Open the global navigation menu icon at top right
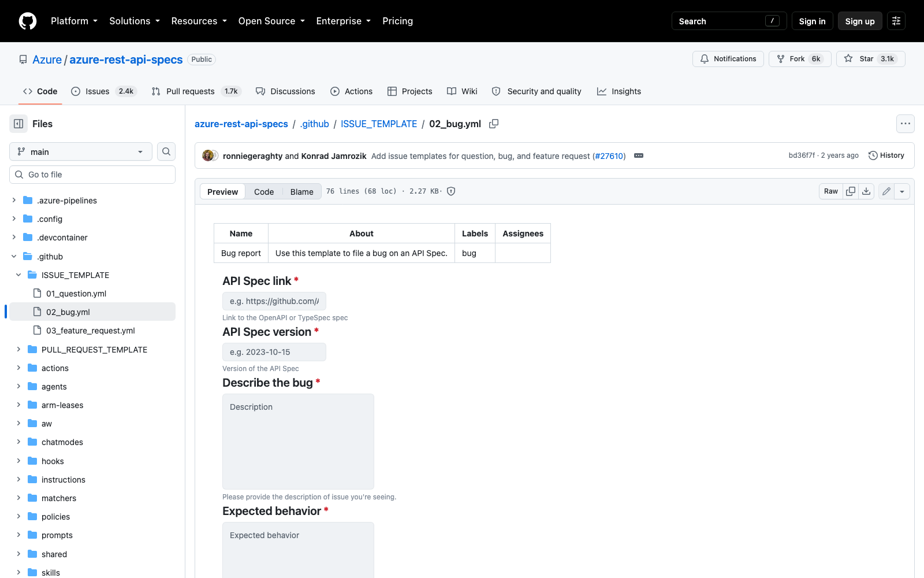The height and width of the screenshot is (578, 924). [x=896, y=21]
